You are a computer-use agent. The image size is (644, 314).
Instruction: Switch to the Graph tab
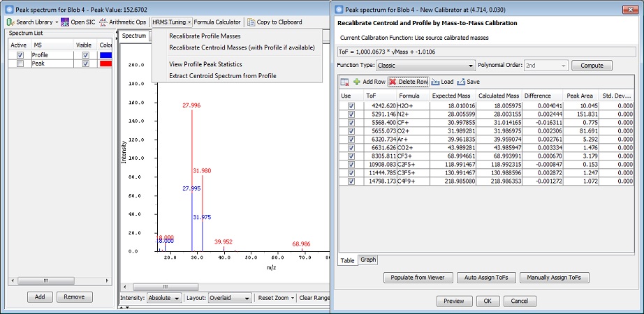[x=368, y=260]
